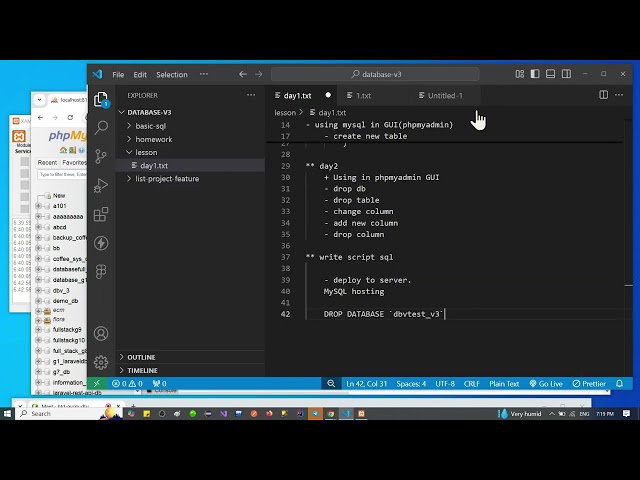
Task: Open action center notifications in taskbar
Action: click(x=626, y=413)
